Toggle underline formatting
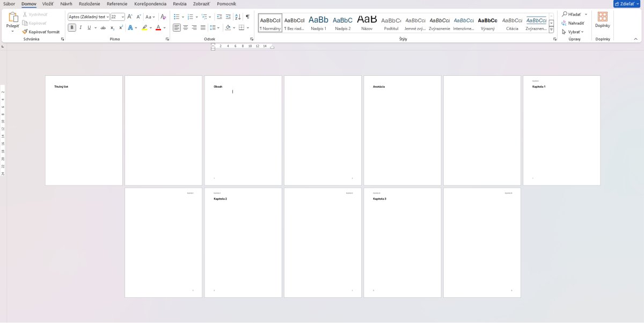 pyautogui.click(x=89, y=27)
